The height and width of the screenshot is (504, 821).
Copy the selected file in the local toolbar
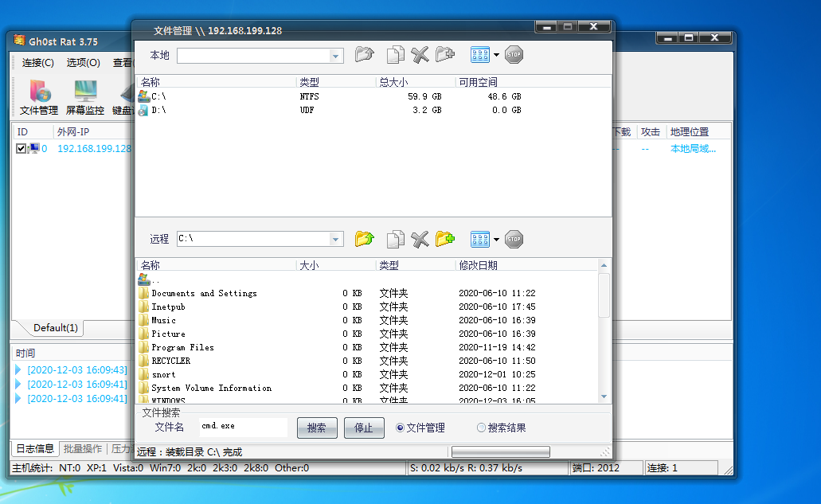[395, 54]
